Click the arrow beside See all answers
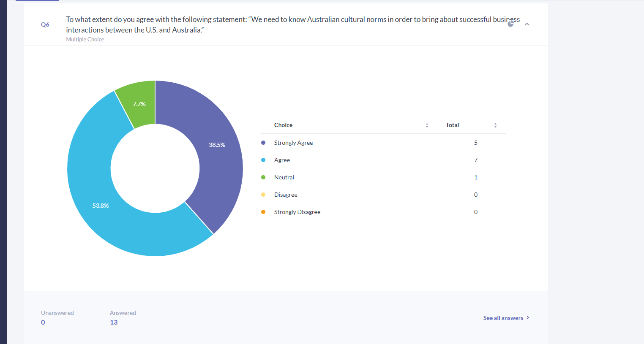This screenshot has height=344, width=644. click(528, 317)
